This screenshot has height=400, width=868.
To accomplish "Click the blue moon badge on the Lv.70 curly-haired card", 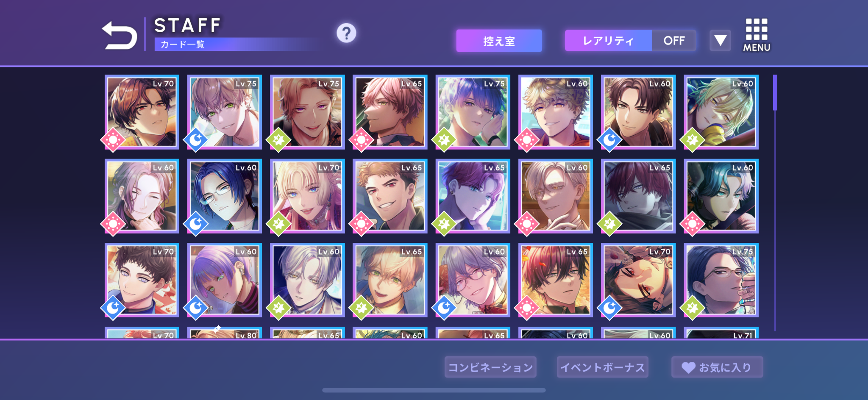I will [x=113, y=308].
